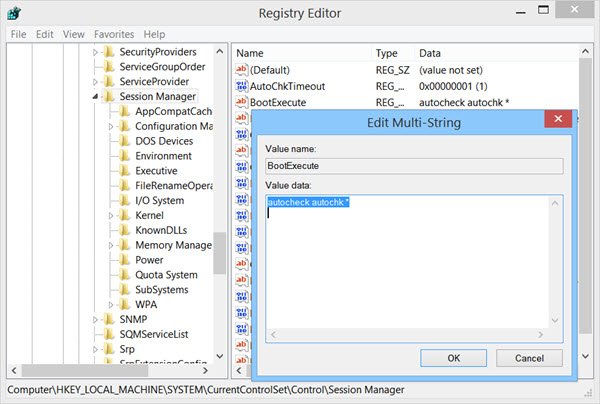Image resolution: width=600 pixels, height=404 pixels.
Task: Select the Executive folder icon
Action: point(125,171)
